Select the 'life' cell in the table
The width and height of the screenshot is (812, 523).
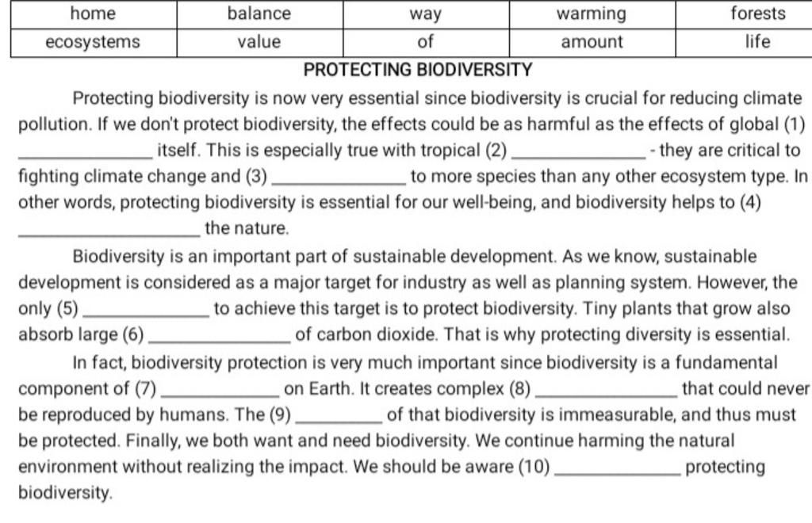[744, 43]
